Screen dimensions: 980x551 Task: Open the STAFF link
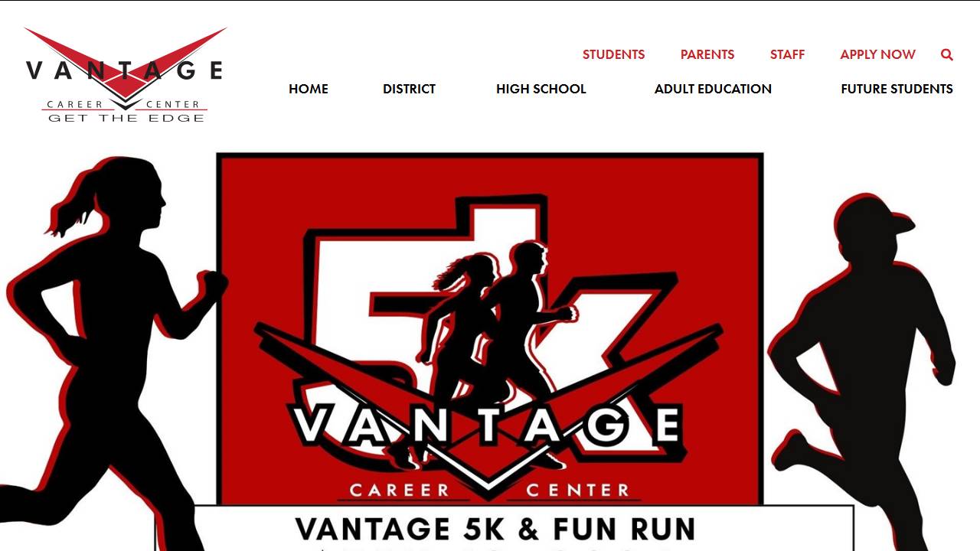click(x=787, y=54)
